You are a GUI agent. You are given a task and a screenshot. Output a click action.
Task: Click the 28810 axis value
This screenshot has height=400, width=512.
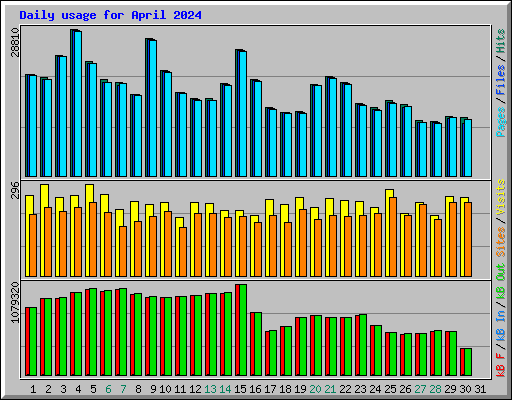[x=15, y=43]
